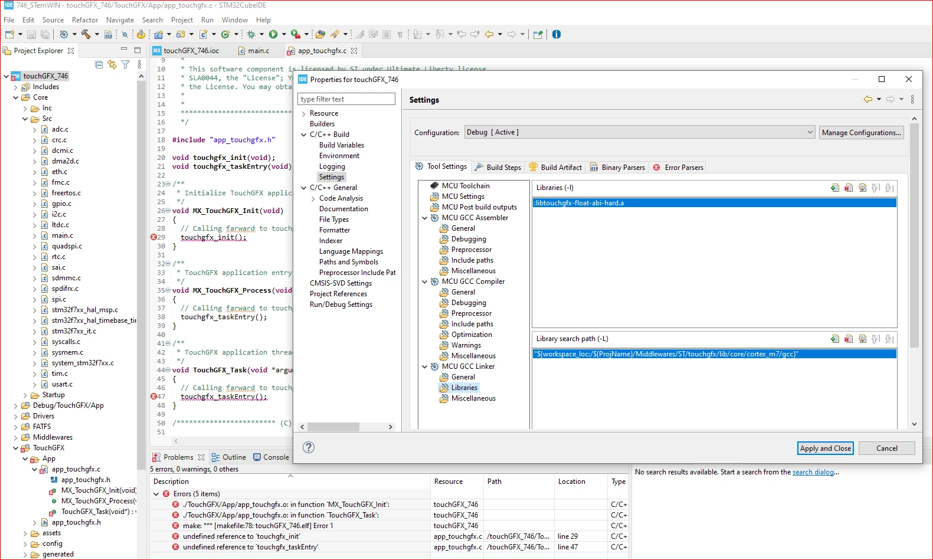Collapse the MCU GCC Linker tree node
Image resolution: width=933 pixels, height=560 pixels.
tap(424, 366)
